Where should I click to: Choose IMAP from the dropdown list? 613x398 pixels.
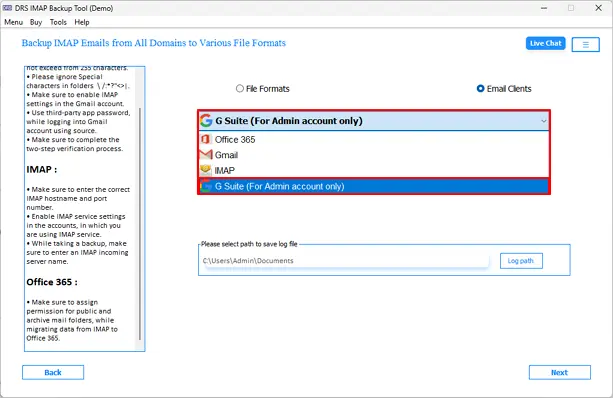point(374,170)
